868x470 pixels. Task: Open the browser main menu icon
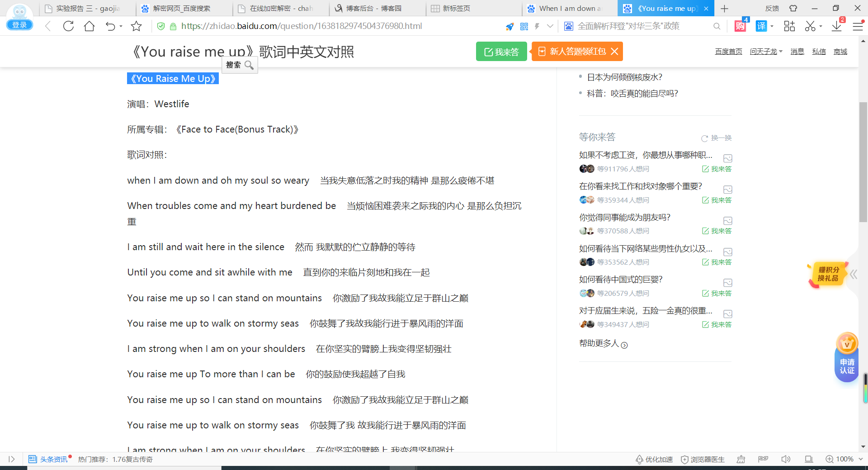pos(858,26)
